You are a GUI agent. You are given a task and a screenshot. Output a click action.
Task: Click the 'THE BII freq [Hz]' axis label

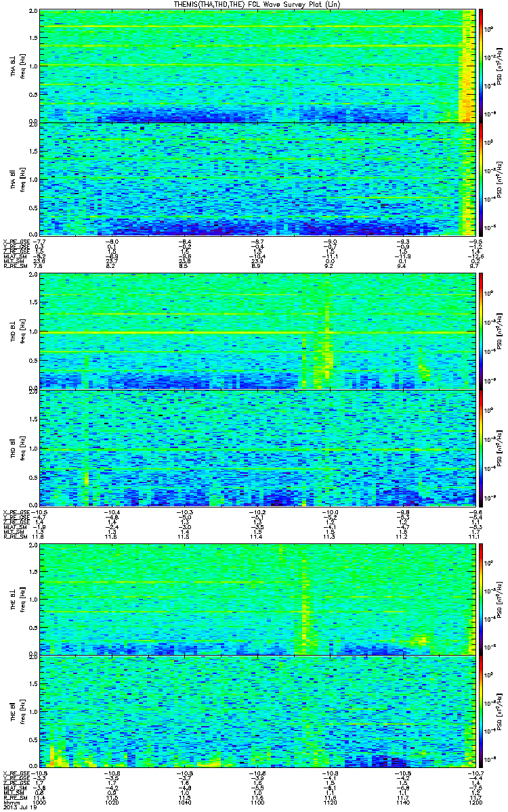(x=16, y=710)
